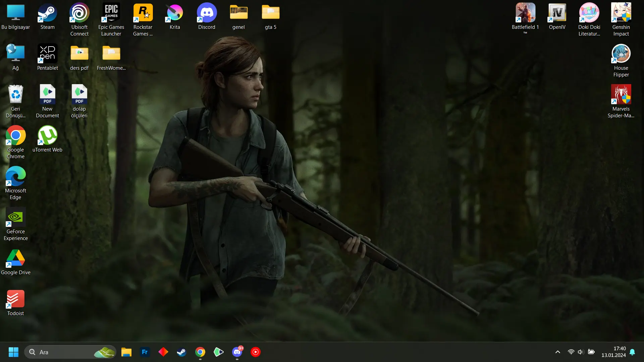Click the House Flipper desktop icon

[x=621, y=60]
